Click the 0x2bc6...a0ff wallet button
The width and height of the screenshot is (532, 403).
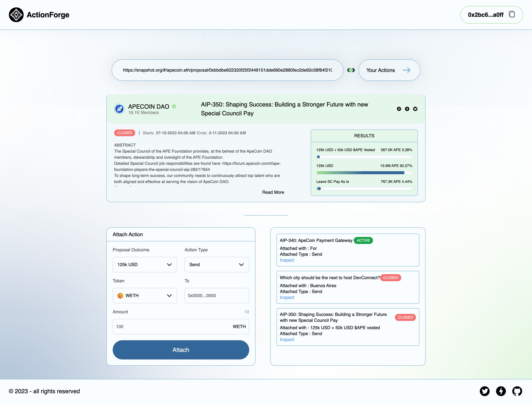point(491,15)
